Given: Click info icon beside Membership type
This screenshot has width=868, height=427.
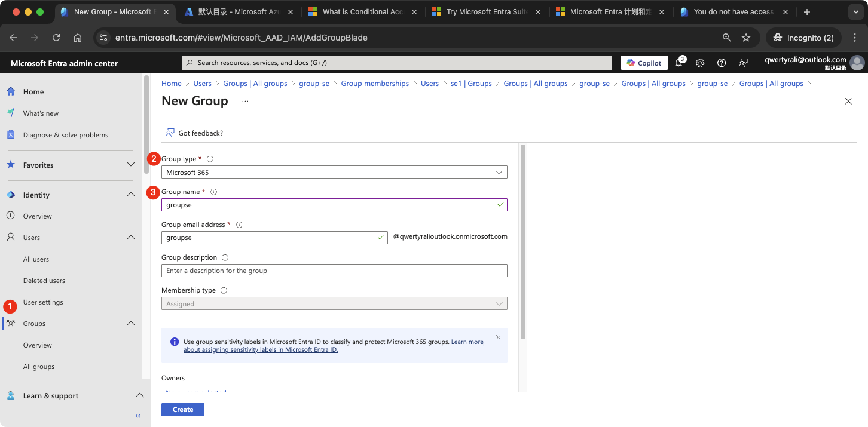Looking at the screenshot, I should click(x=224, y=290).
